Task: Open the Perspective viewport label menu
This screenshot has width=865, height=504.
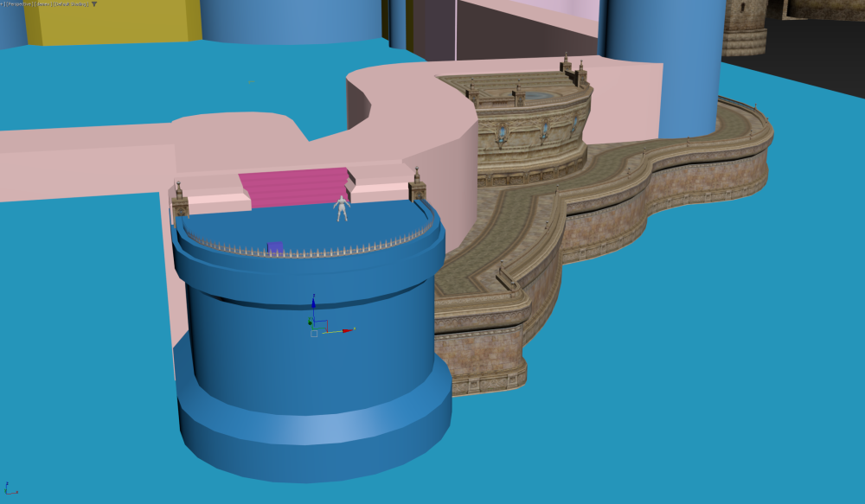Action: 21,3
